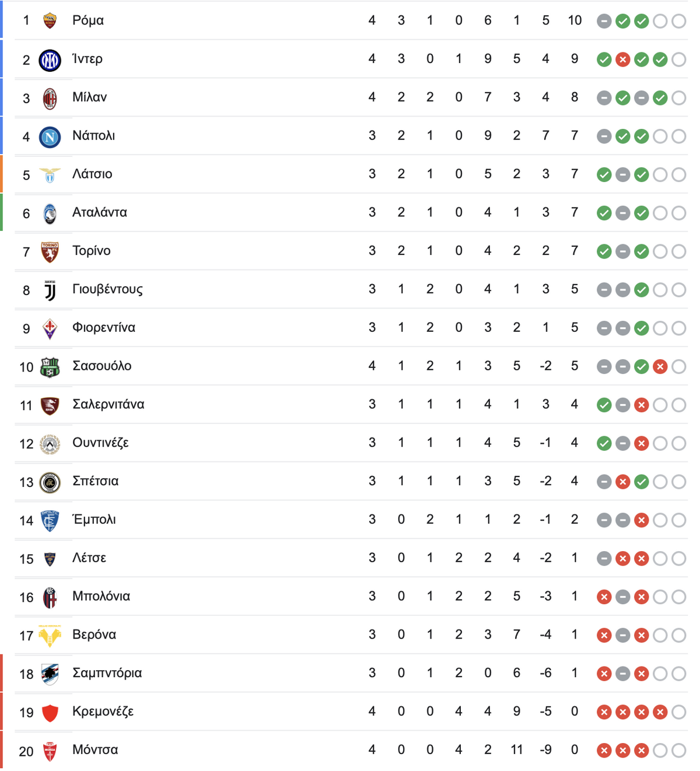Select the Ουντινέζε team row
This screenshot has width=700, height=771.
(351, 443)
